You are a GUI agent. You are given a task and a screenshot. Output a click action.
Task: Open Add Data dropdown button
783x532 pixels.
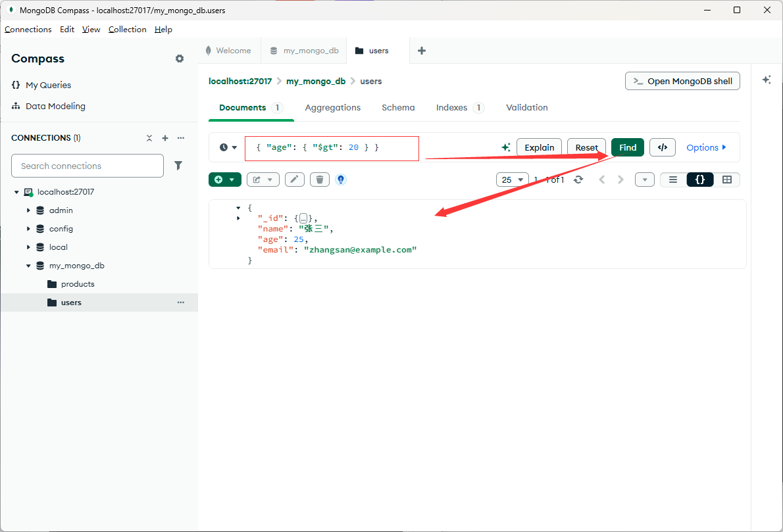coord(225,180)
